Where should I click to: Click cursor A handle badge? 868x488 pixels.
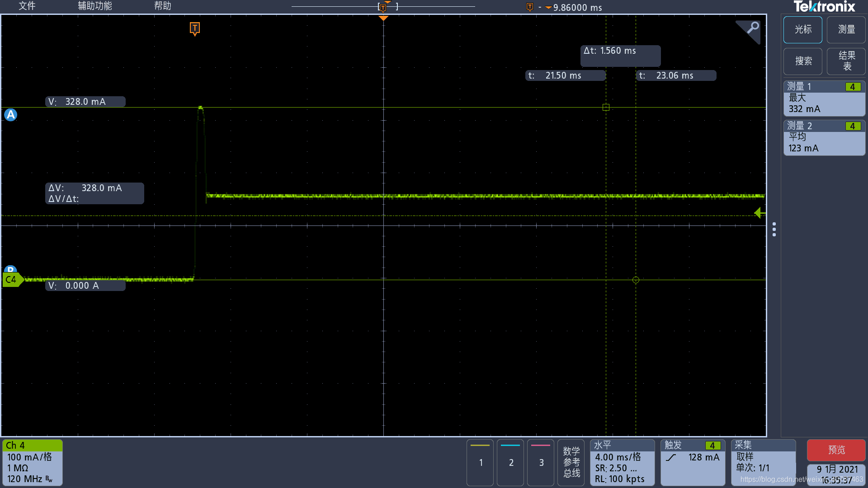tap(11, 115)
